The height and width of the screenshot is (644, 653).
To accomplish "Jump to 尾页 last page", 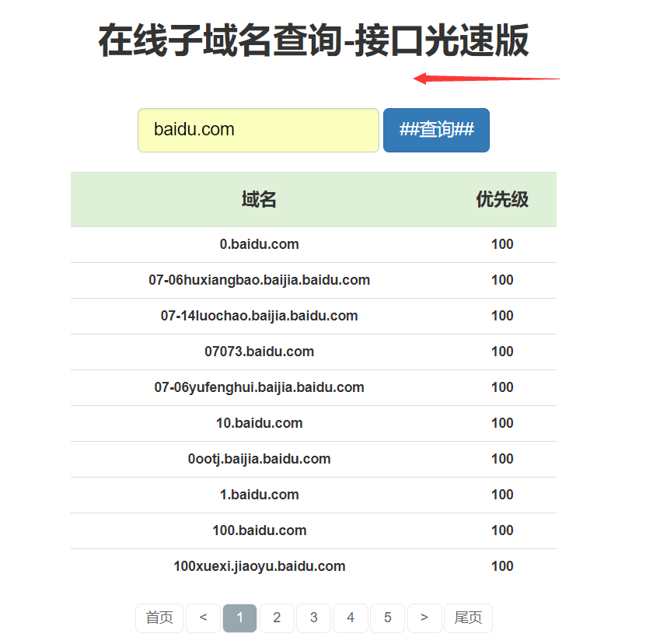I will (x=468, y=618).
